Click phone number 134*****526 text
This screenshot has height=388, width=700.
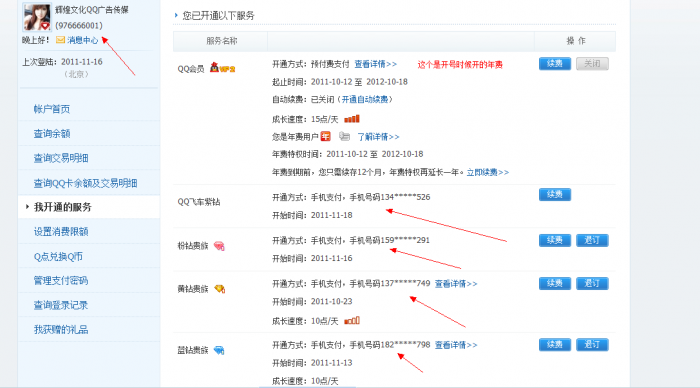pos(405,197)
